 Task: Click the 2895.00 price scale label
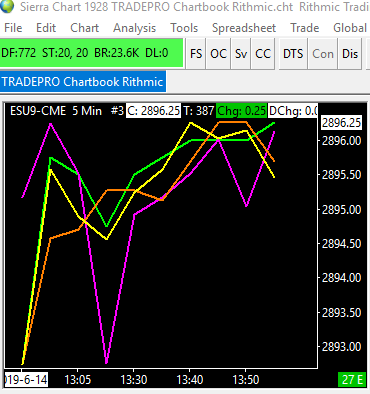coord(341,210)
